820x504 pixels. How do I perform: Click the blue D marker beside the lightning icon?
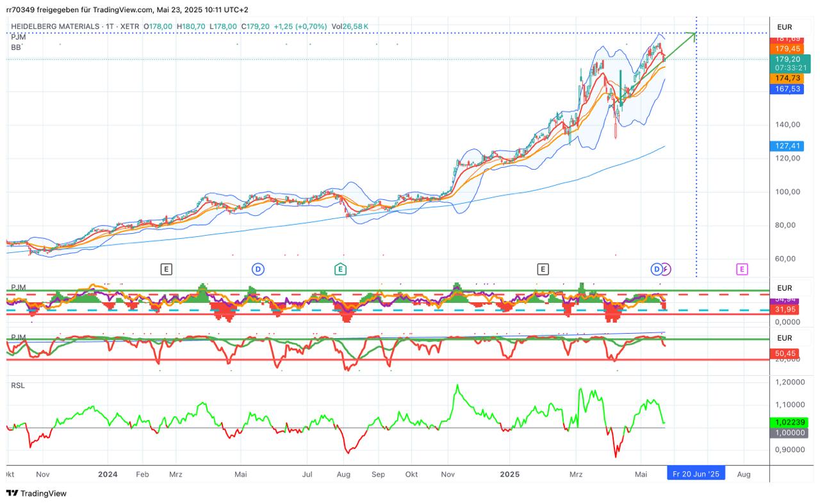pos(656,269)
